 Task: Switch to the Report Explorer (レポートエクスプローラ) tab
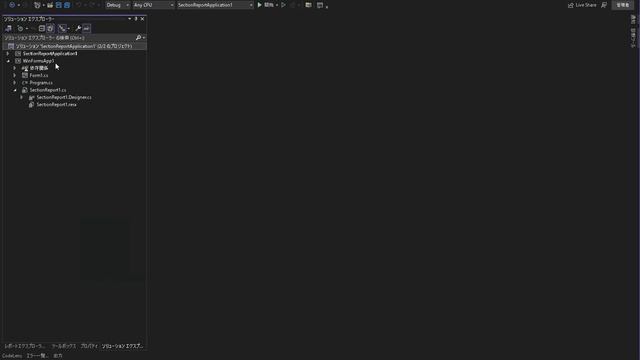[24, 346]
